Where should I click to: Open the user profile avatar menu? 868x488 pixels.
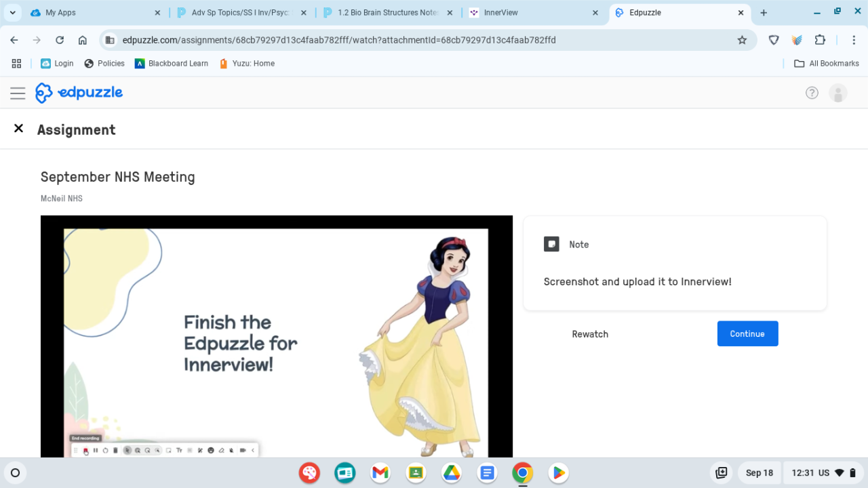click(x=838, y=93)
